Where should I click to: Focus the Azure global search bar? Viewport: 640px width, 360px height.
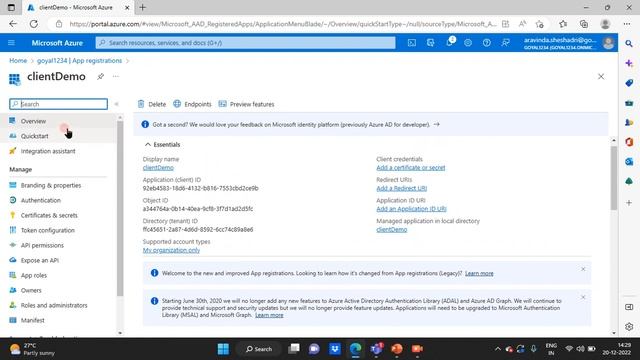click(x=245, y=43)
